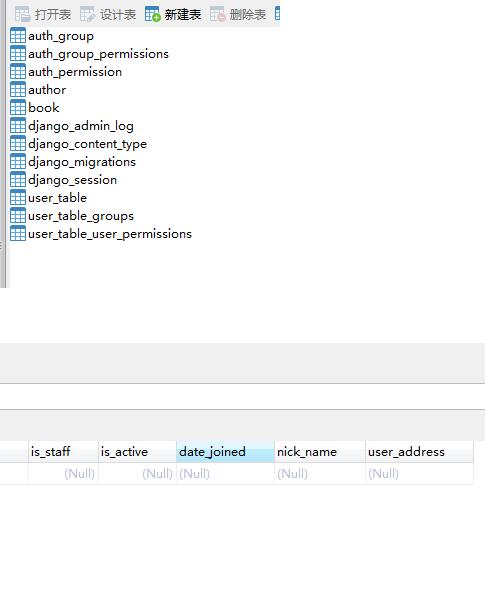Image resolution: width=486 pixels, height=611 pixels.
Task: Click the django_session table icon
Action: tap(18, 180)
